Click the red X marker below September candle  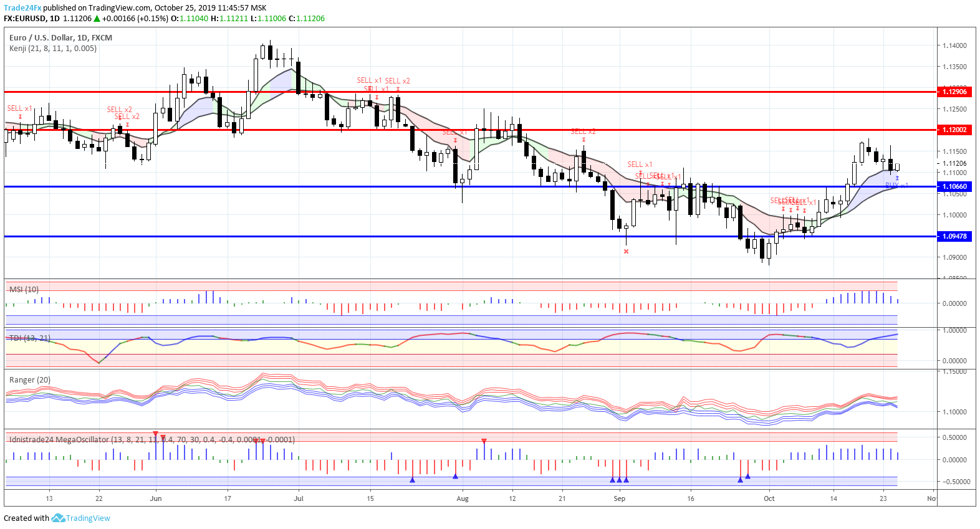pyautogui.click(x=626, y=252)
